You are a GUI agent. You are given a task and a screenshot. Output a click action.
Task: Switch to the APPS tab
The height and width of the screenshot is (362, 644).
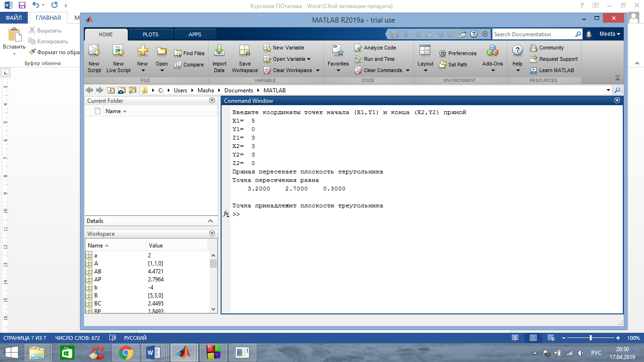point(195,34)
